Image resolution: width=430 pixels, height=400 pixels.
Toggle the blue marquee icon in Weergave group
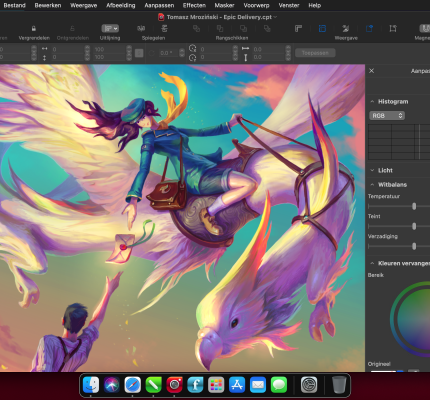pyautogui.click(x=369, y=29)
